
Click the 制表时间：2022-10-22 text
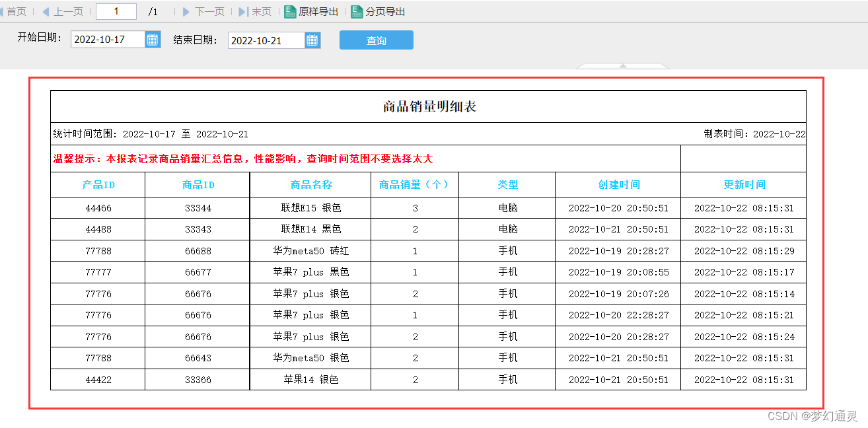tap(754, 134)
